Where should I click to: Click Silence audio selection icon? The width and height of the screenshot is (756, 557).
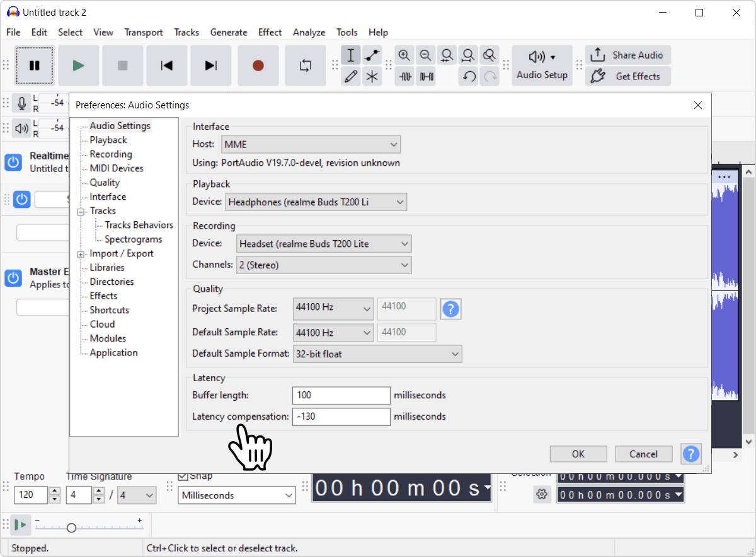(427, 77)
